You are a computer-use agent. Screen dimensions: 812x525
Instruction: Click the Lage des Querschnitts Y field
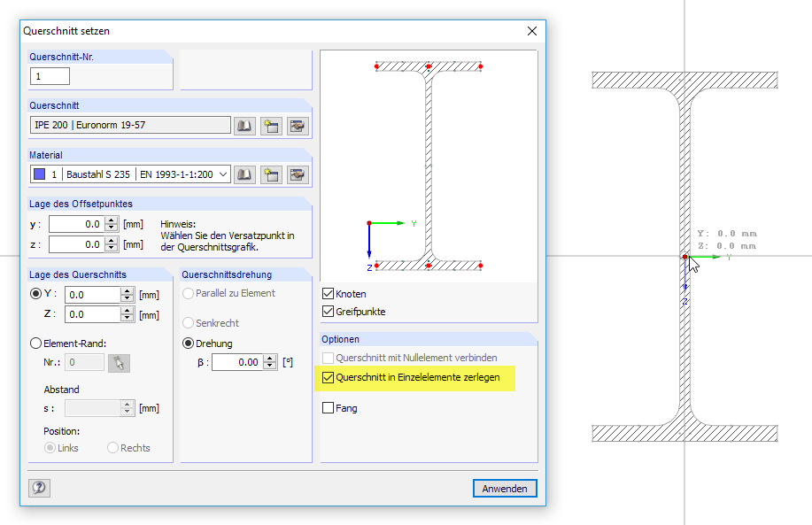(x=93, y=295)
